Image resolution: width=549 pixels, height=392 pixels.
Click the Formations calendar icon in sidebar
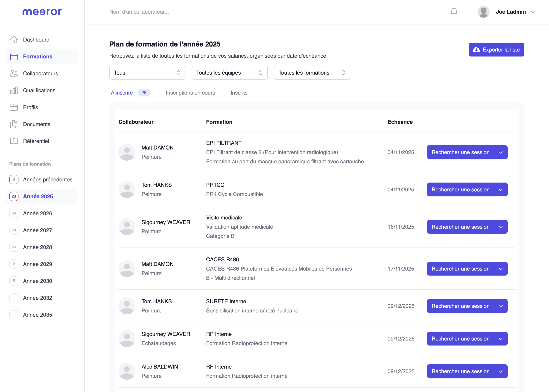[14, 56]
